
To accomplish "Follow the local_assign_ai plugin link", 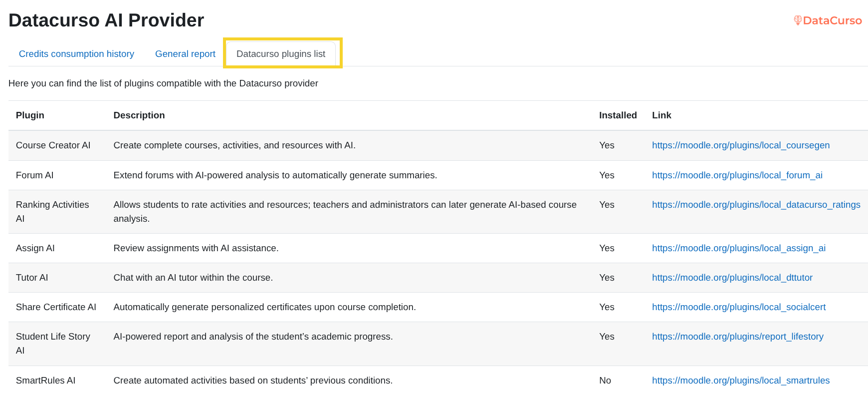I will coord(739,248).
